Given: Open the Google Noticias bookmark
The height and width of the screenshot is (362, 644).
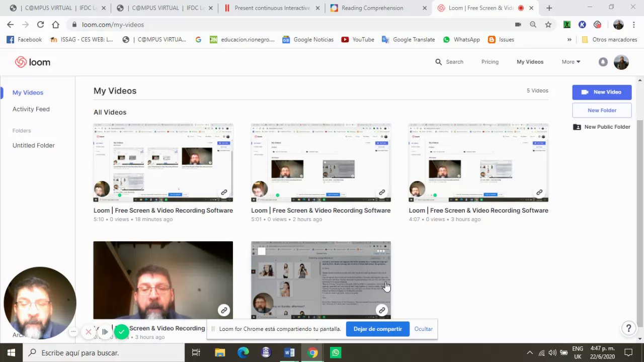Looking at the screenshot, I should [308, 40].
